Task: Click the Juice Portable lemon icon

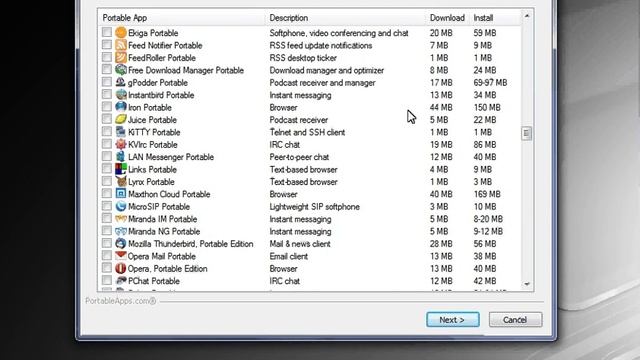Action: (121, 119)
